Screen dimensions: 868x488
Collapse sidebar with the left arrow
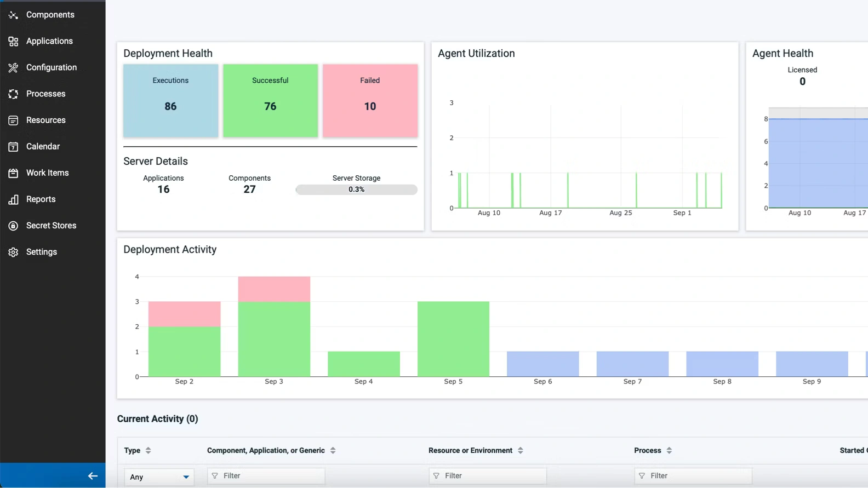93,476
